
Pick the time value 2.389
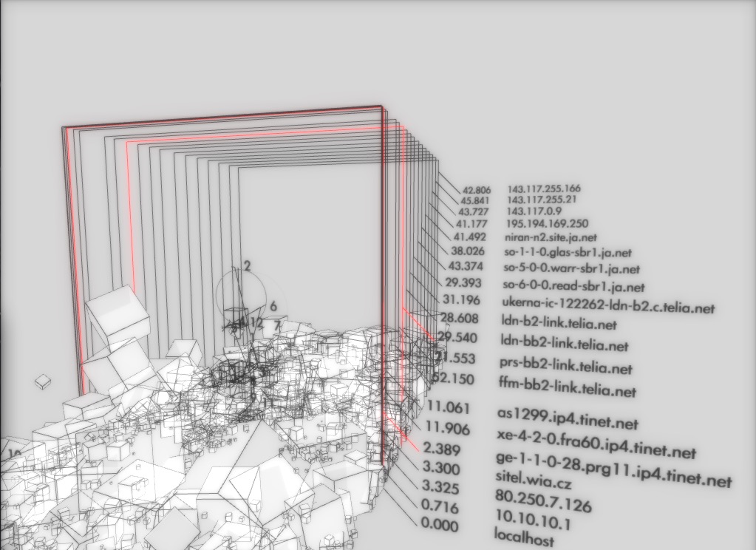coord(442,449)
